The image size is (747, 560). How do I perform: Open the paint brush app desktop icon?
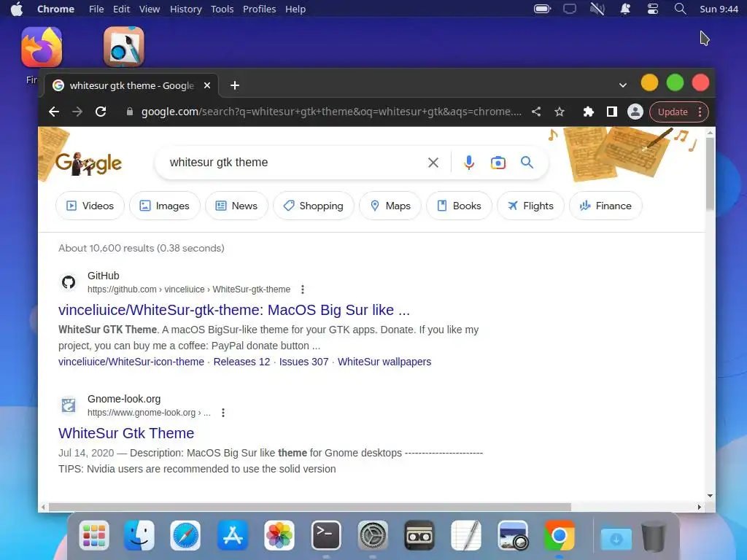coord(124,47)
